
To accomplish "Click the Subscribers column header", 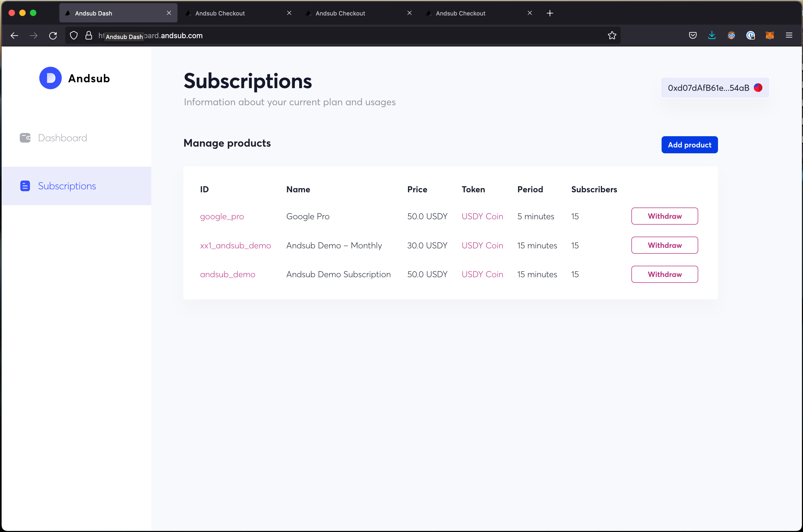I will [x=594, y=189].
